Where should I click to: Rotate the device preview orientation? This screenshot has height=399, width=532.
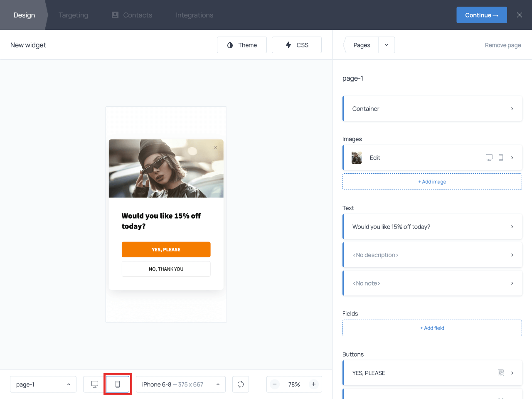[241, 384]
